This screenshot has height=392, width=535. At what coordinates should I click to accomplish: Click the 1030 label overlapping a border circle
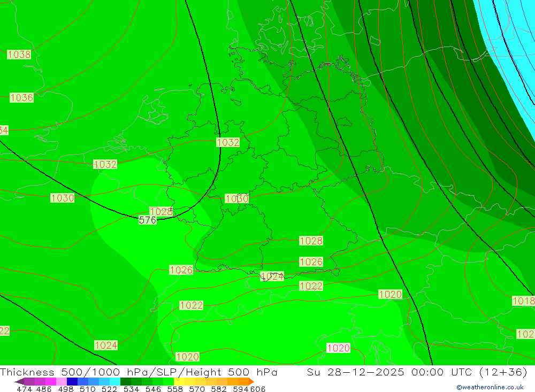[x=237, y=198]
